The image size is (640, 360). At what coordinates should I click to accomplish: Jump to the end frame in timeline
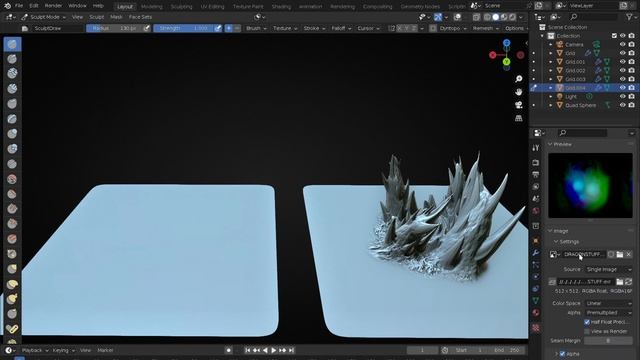[291, 350]
